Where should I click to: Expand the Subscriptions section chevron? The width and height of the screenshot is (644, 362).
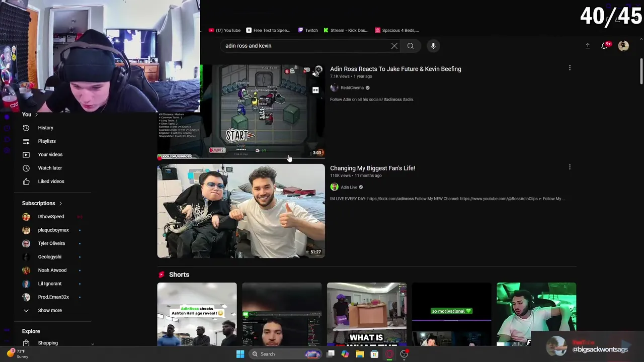60,204
